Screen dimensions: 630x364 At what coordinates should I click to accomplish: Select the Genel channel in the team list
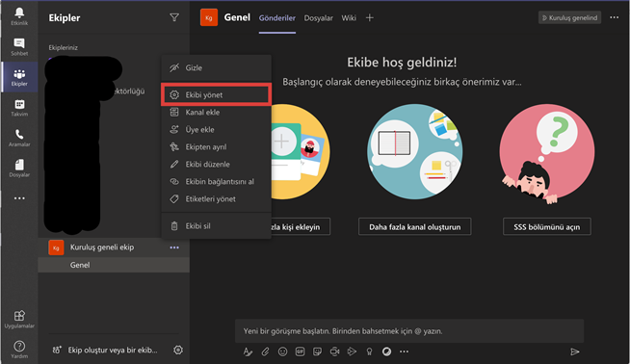pyautogui.click(x=114, y=265)
